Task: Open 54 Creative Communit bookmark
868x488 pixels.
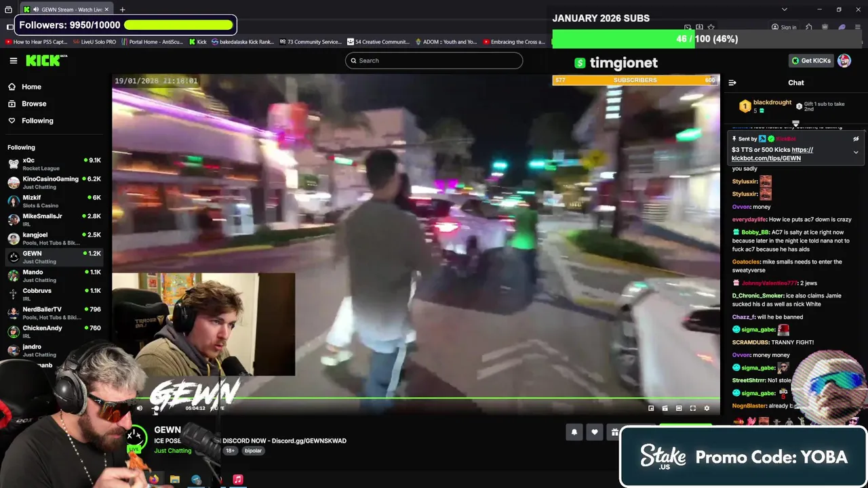Action: click(378, 42)
